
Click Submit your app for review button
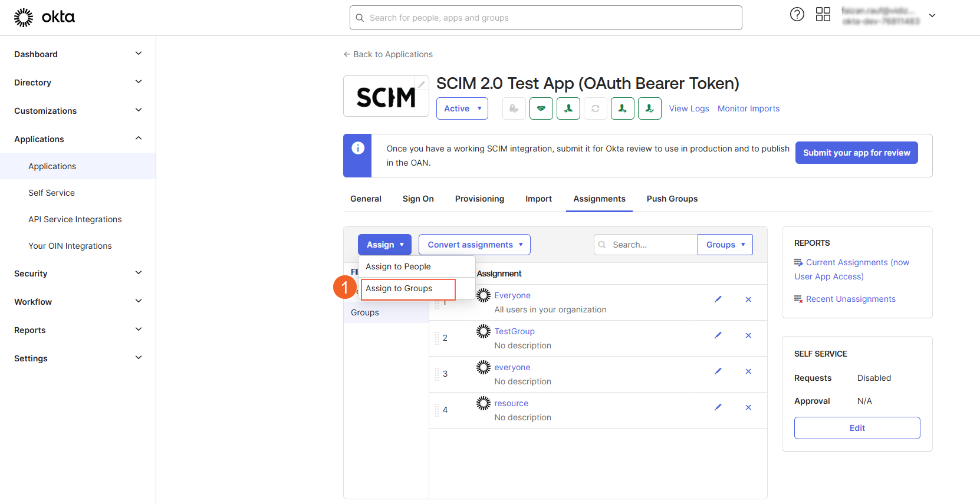point(856,153)
